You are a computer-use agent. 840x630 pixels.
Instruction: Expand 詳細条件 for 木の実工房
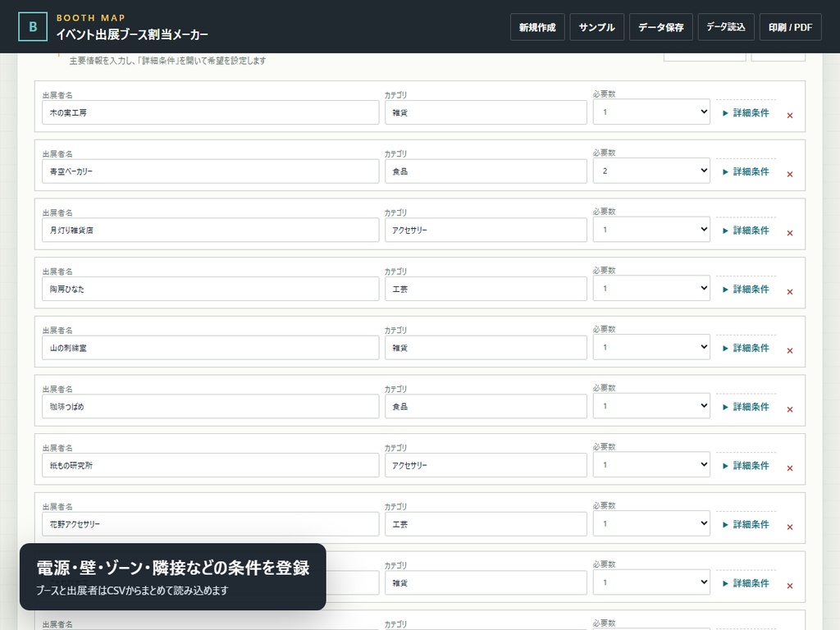[746, 113]
